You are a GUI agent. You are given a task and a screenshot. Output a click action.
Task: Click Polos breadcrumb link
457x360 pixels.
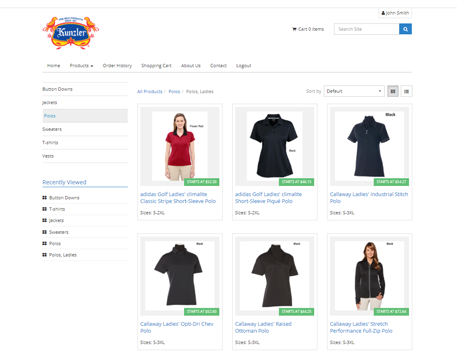pos(174,91)
